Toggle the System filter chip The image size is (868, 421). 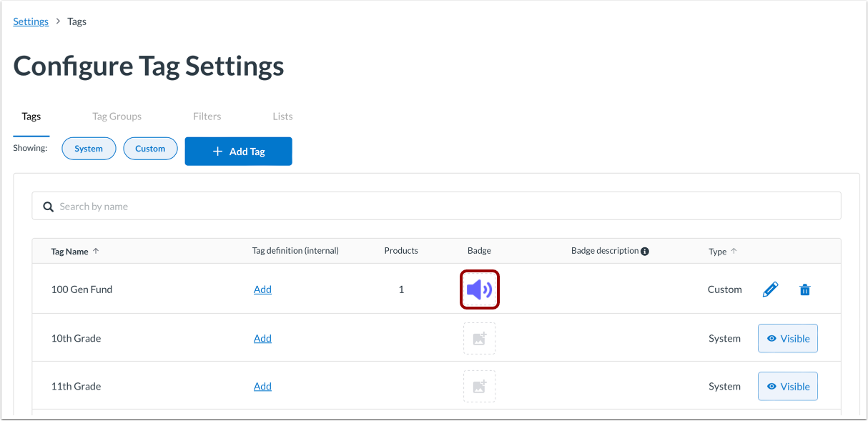tap(89, 149)
